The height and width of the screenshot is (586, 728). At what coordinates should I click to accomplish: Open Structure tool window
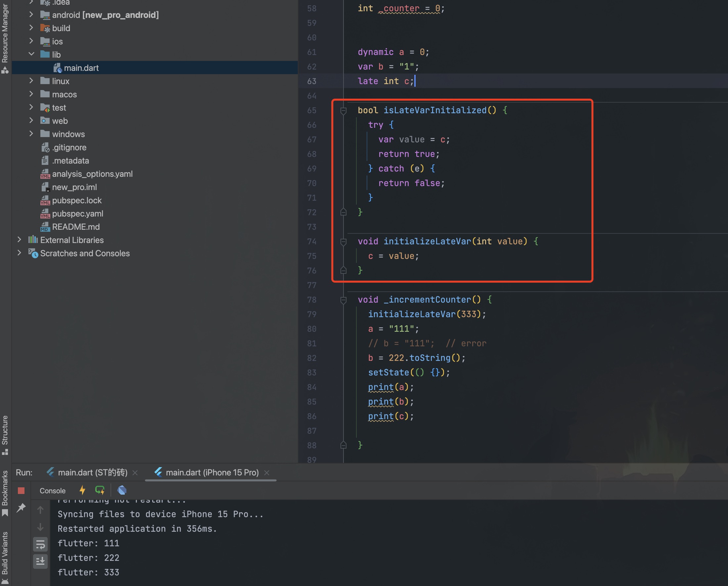click(x=5, y=435)
